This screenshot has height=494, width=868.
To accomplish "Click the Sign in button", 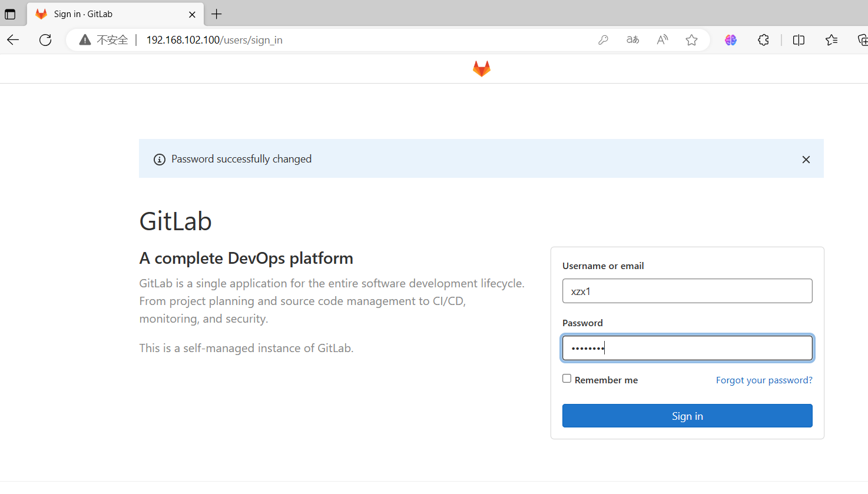I will point(687,416).
